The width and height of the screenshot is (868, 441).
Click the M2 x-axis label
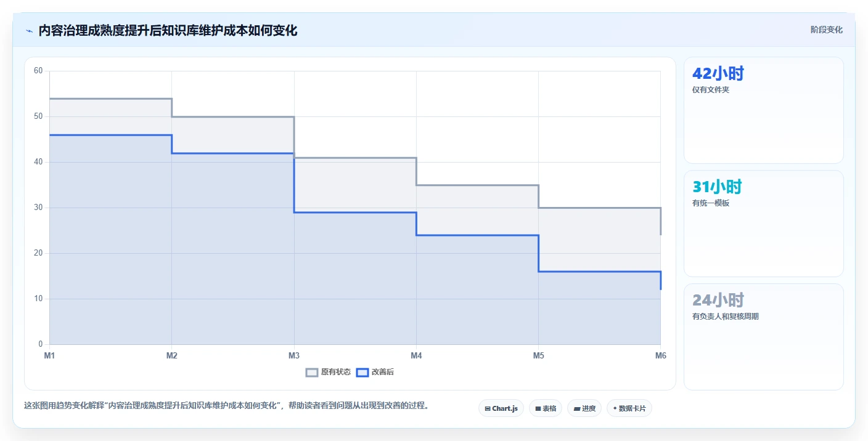click(x=172, y=356)
